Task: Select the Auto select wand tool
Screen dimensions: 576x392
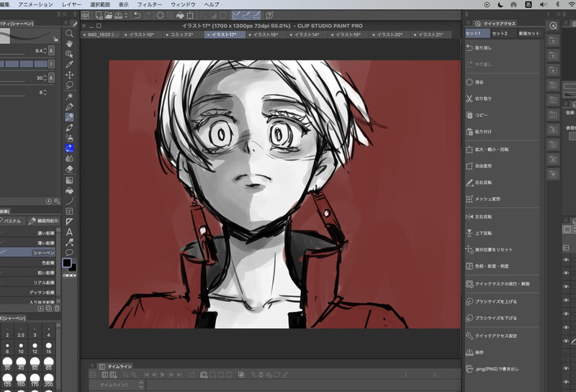Action: (x=69, y=96)
